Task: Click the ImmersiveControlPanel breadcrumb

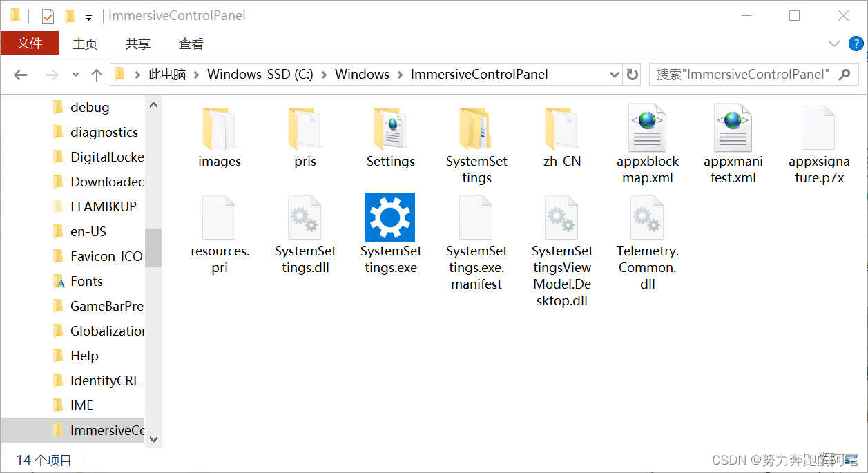Action: tap(479, 75)
